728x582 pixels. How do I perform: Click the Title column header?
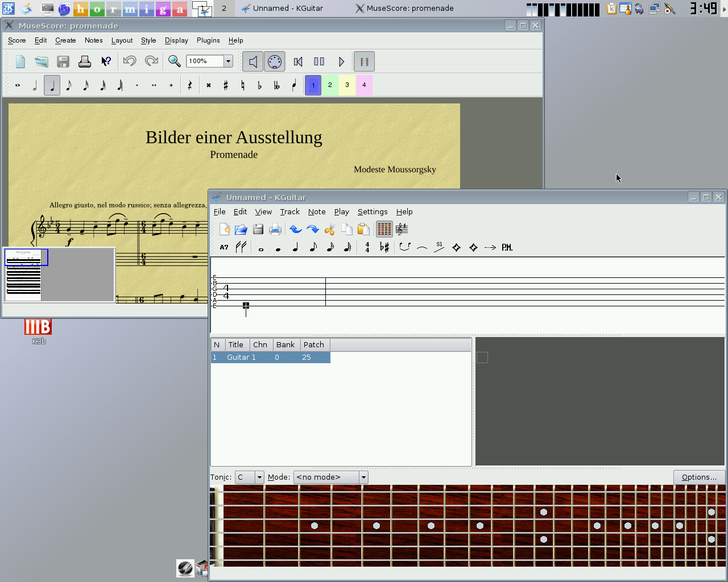[x=237, y=344]
